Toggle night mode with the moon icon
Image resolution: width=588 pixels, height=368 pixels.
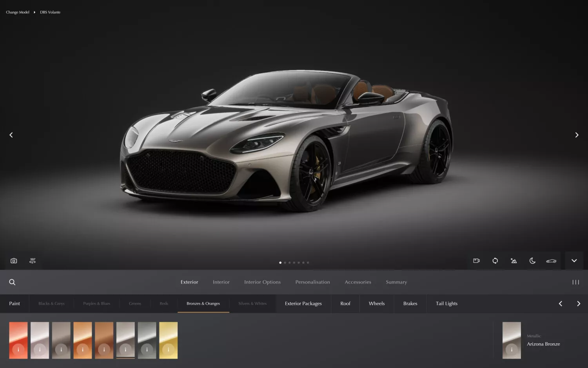[x=532, y=261]
